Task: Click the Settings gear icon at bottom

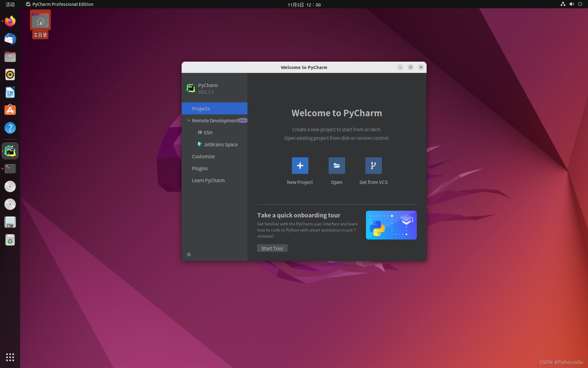Action: (189, 254)
